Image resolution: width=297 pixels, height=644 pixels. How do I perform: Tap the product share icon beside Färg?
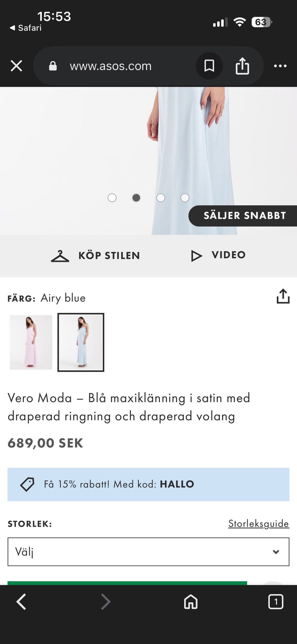[x=283, y=296]
